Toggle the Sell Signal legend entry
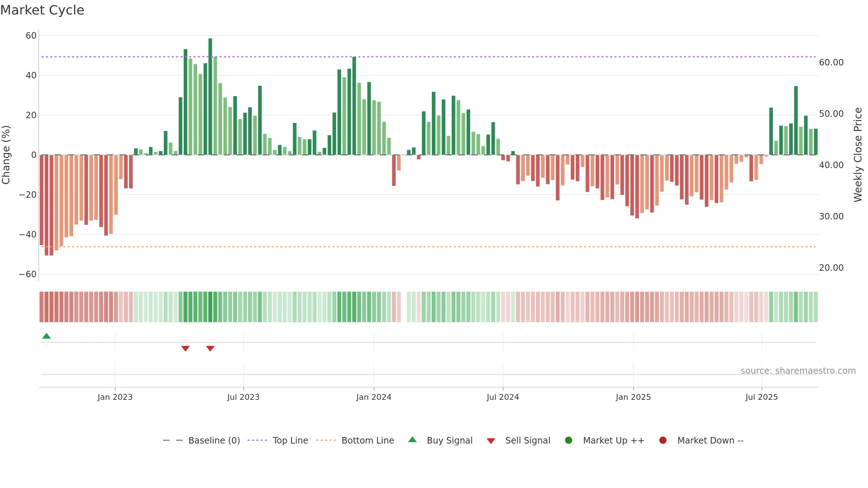The width and height of the screenshot is (868, 488). [x=518, y=440]
